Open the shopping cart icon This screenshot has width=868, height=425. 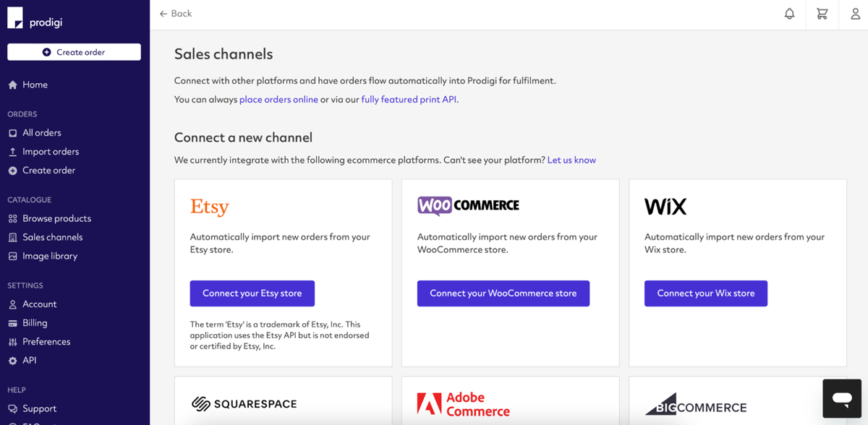coord(822,14)
